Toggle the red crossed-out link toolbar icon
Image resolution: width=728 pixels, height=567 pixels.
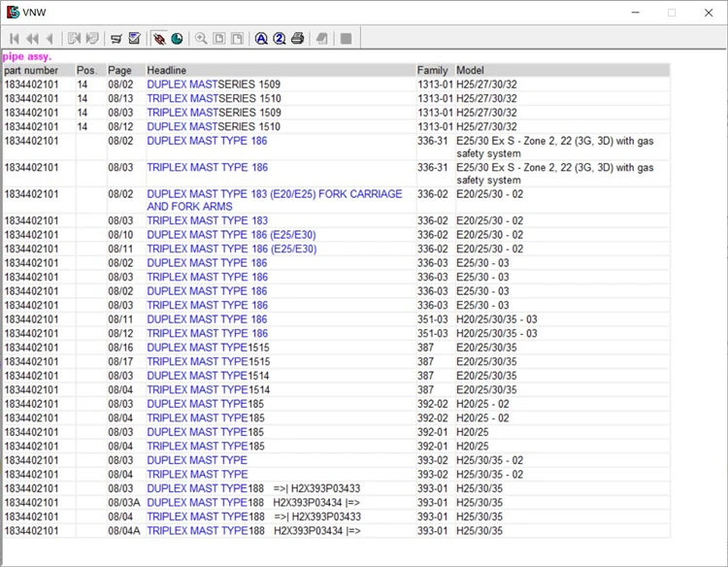(158, 39)
